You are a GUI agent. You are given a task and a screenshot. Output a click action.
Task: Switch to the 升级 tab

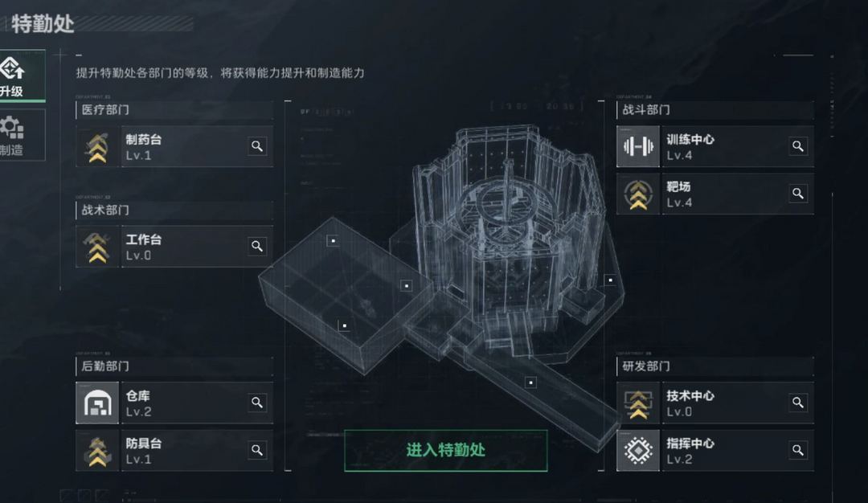[x=23, y=76]
